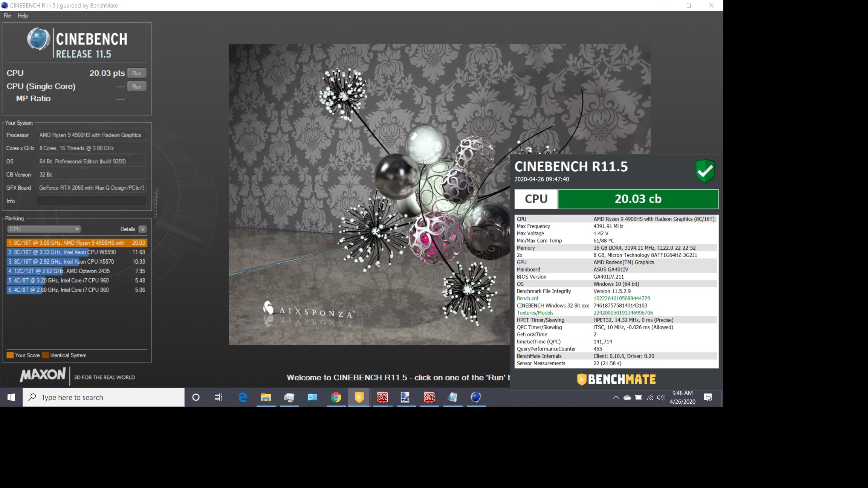Click the OneDrive cloud tray icon

click(627, 397)
